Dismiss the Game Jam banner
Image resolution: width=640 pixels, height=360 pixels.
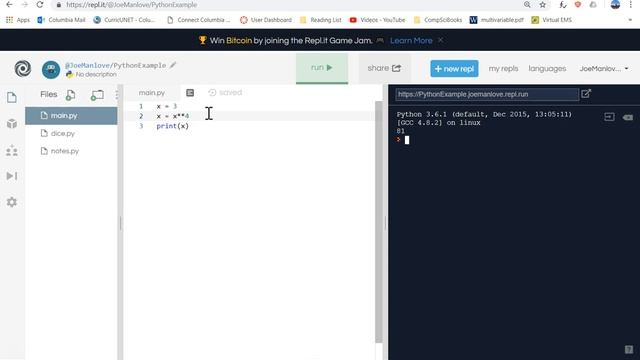point(440,40)
